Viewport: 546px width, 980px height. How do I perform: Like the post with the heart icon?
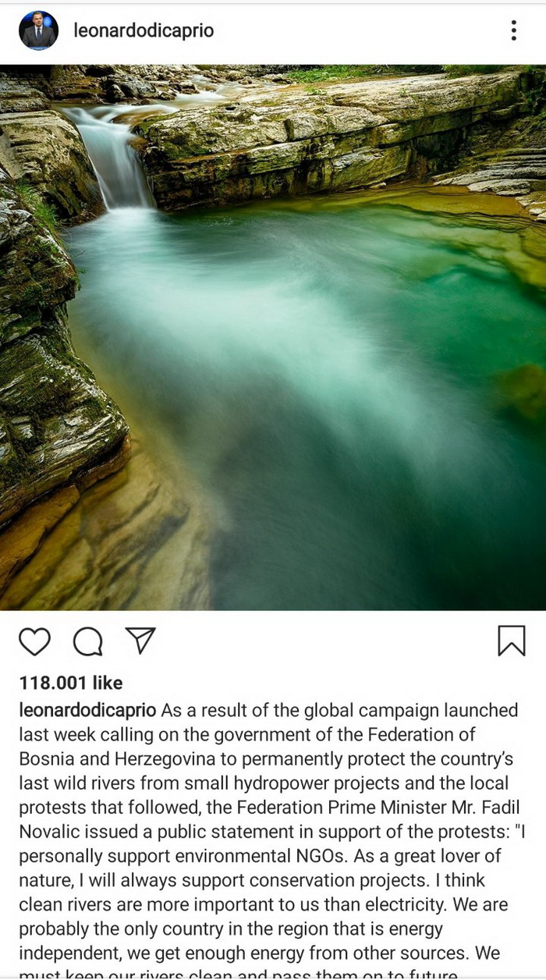coord(34,641)
